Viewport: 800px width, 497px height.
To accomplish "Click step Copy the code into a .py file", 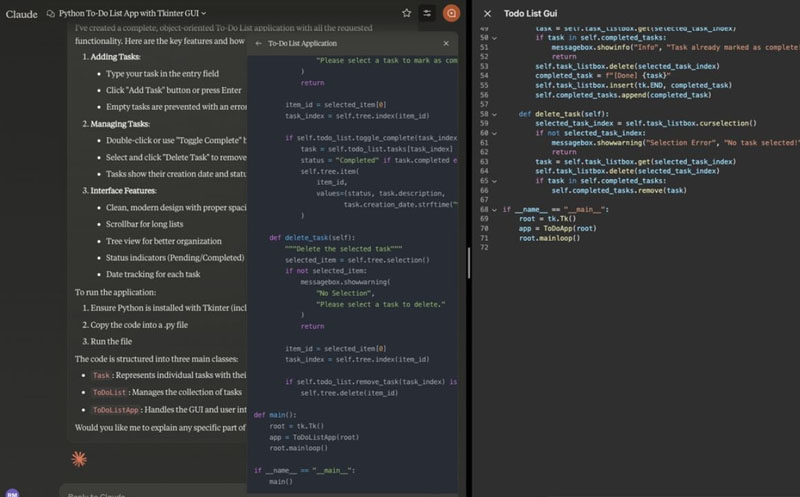I will (x=139, y=325).
